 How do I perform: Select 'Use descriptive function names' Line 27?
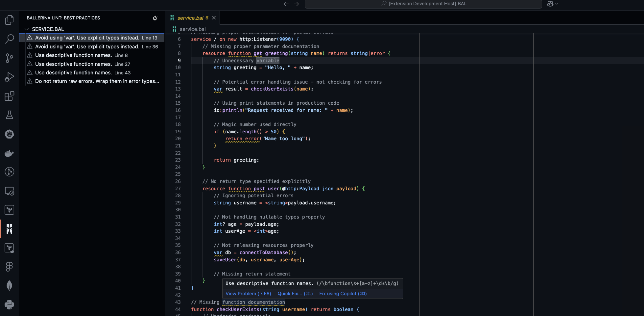(92, 64)
